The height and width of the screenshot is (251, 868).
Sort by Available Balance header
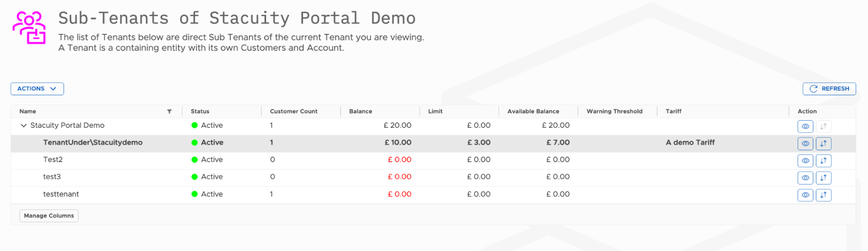tap(533, 111)
